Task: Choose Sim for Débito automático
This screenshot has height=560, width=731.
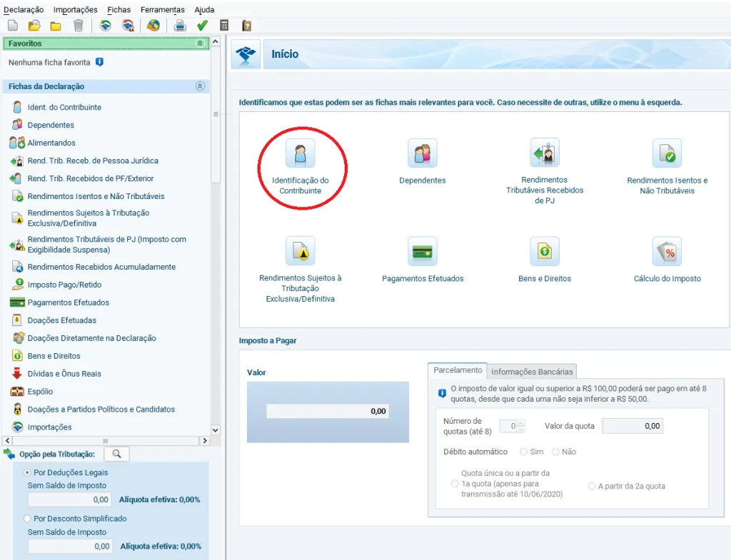Action: point(524,452)
